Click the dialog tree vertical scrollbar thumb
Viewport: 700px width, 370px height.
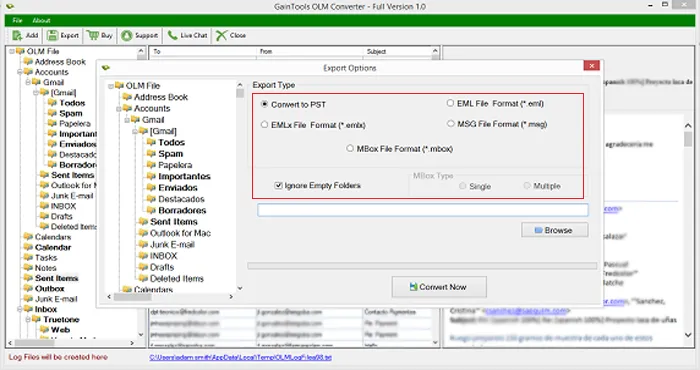[x=240, y=93]
